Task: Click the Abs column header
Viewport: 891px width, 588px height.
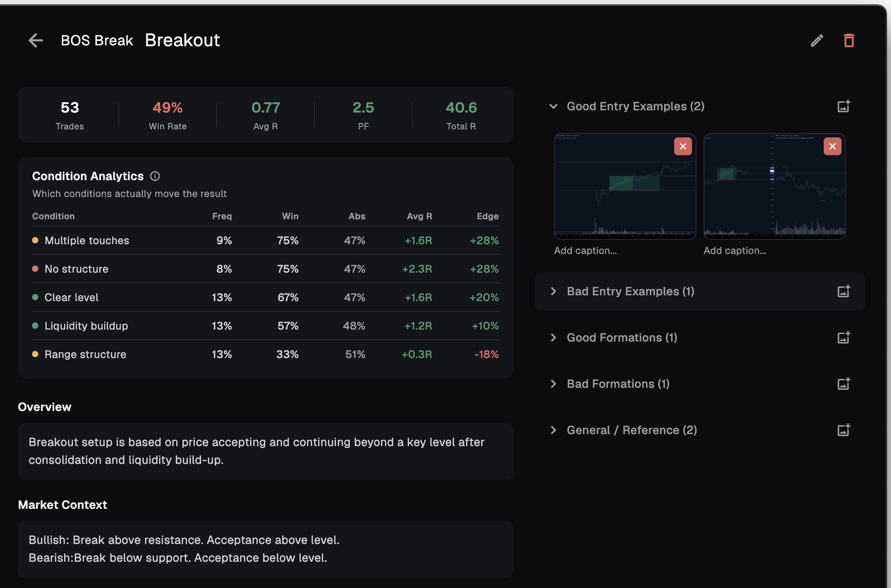Action: tap(357, 216)
